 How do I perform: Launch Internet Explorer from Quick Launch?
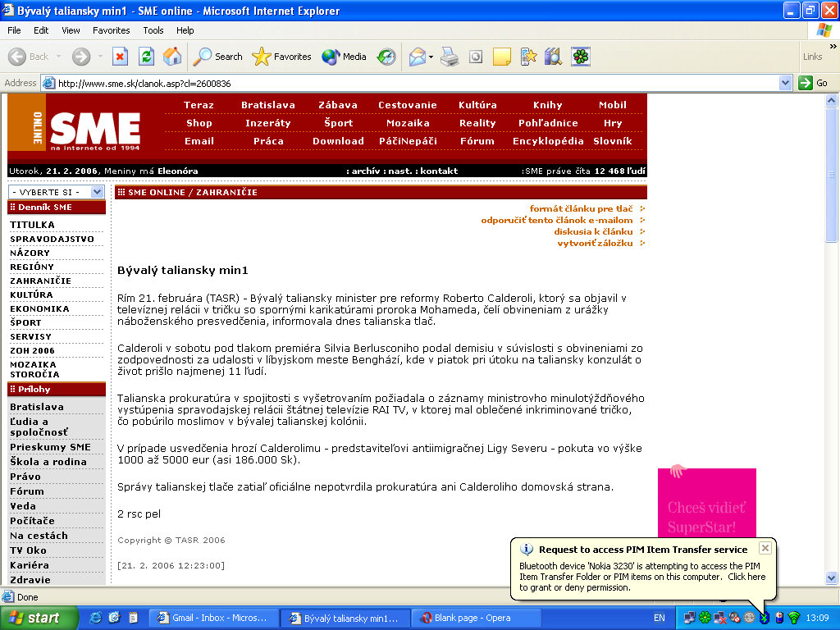[x=96, y=618]
